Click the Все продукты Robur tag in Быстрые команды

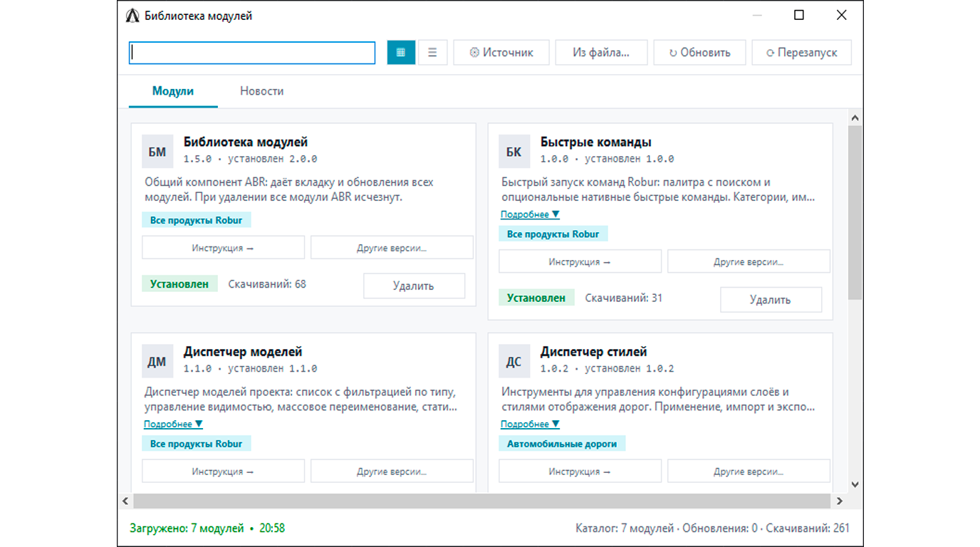(x=553, y=234)
